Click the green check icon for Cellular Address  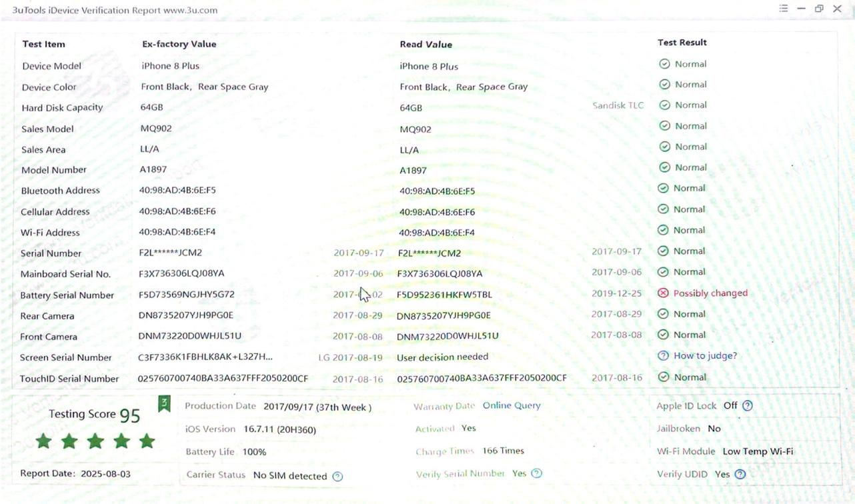click(x=663, y=209)
